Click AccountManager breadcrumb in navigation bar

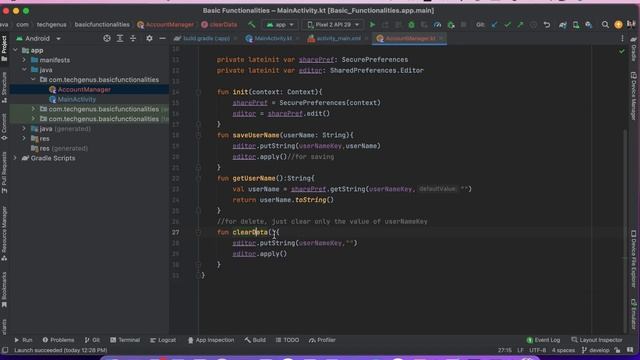pyautogui.click(x=166, y=25)
